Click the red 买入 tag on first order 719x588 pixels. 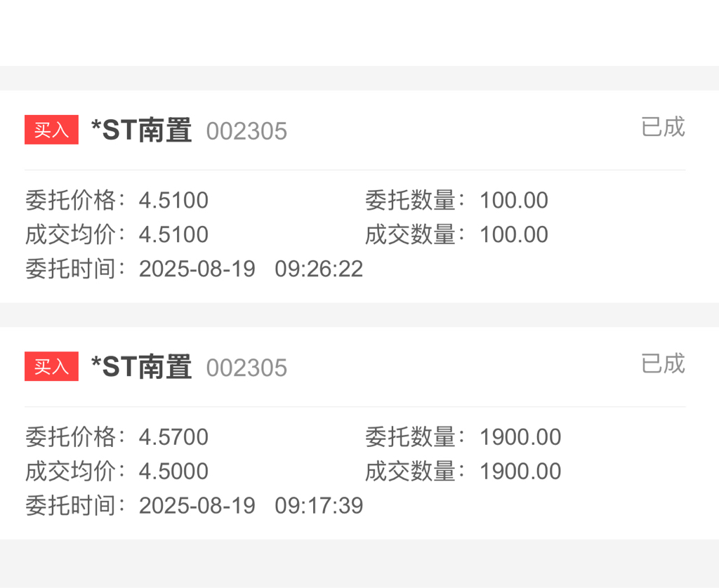click(51, 131)
